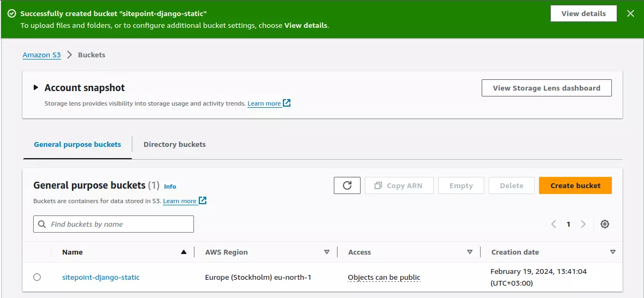Viewport: 644px width, 298px height.
Task: Click the success checkmark icon in banner
Action: [x=12, y=13]
